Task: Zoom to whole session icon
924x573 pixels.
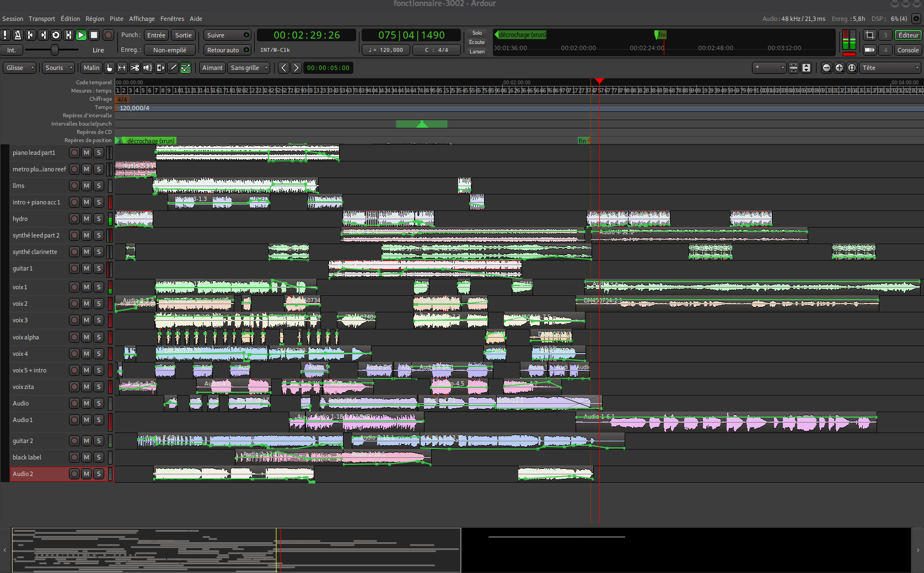Action: click(852, 68)
